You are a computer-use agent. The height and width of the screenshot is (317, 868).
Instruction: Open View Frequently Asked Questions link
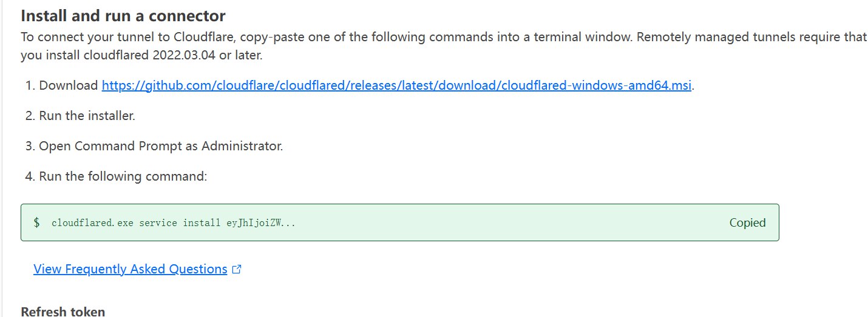tap(130, 269)
